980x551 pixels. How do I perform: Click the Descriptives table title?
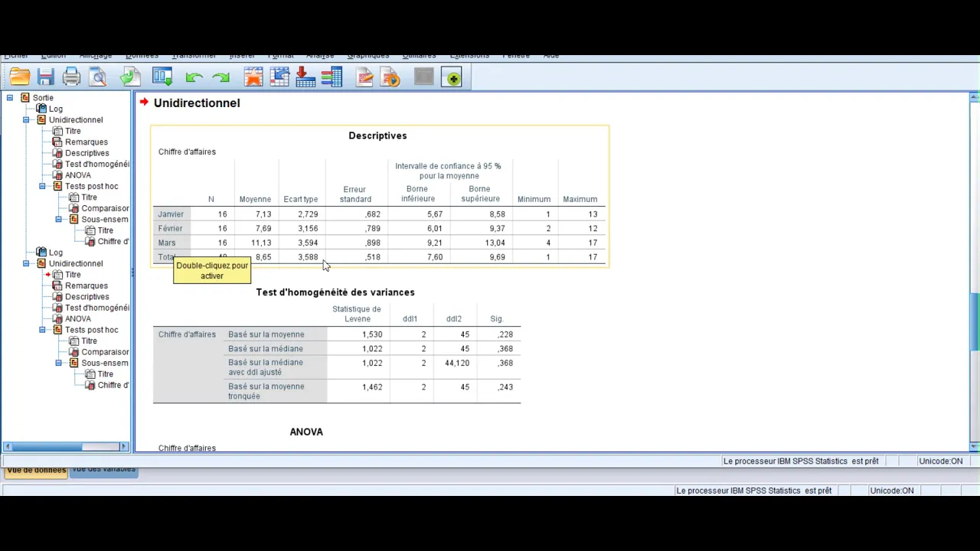pos(377,135)
